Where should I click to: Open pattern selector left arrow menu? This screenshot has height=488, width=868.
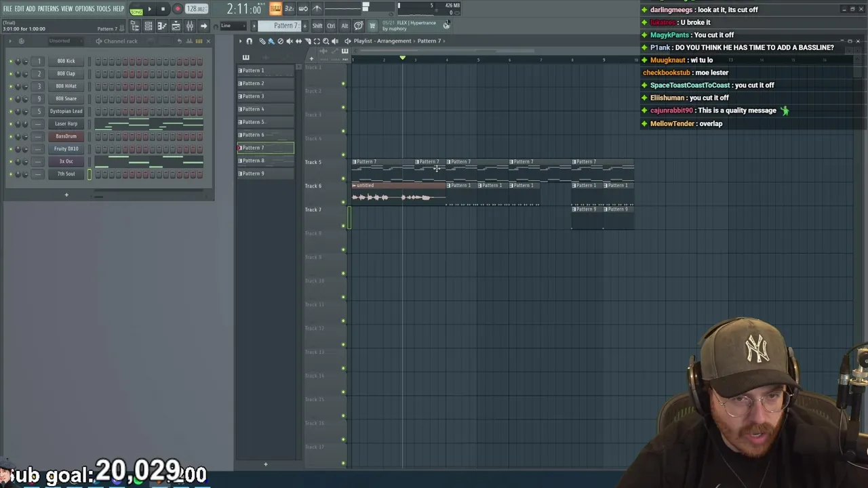pos(254,26)
